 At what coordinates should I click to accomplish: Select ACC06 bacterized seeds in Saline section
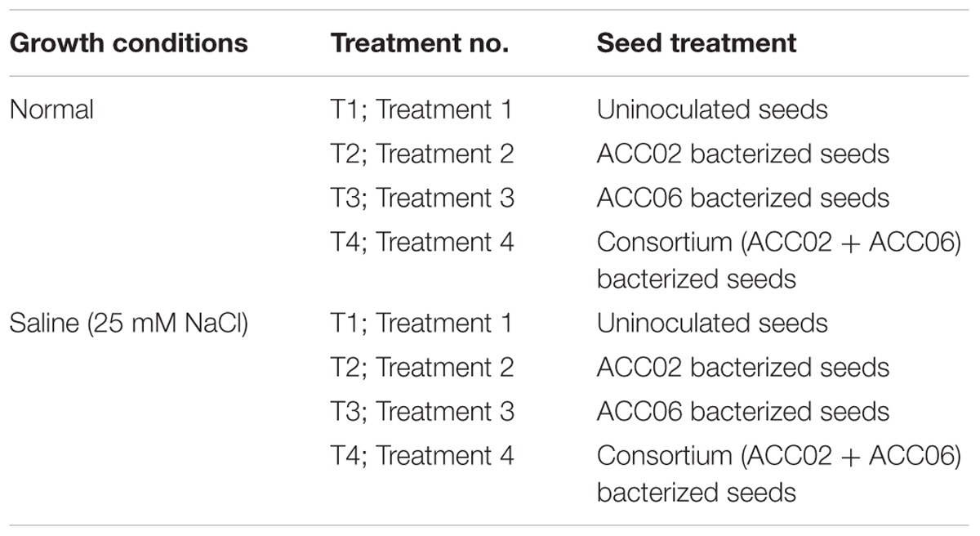point(743,411)
